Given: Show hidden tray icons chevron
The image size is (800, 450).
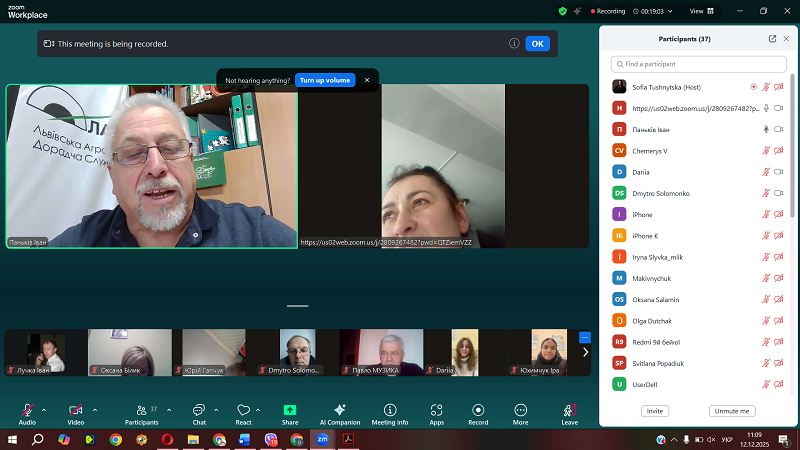Looking at the screenshot, I should click(x=674, y=439).
